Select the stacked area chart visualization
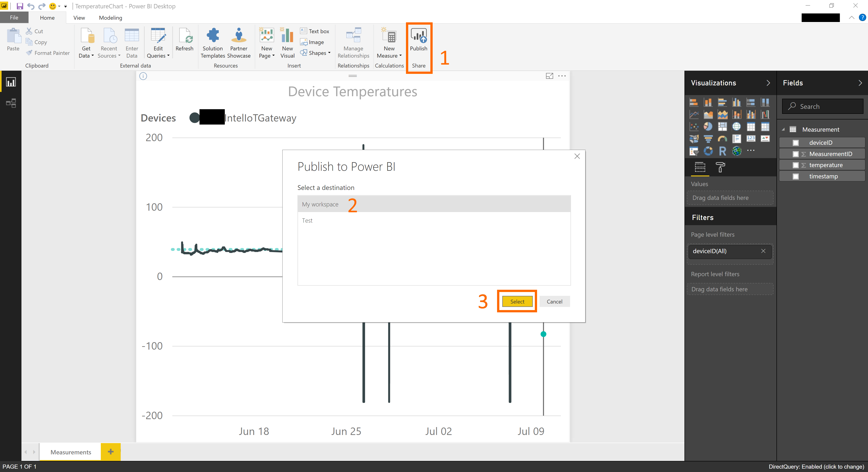Screen dimensions: 868x472 [722, 114]
